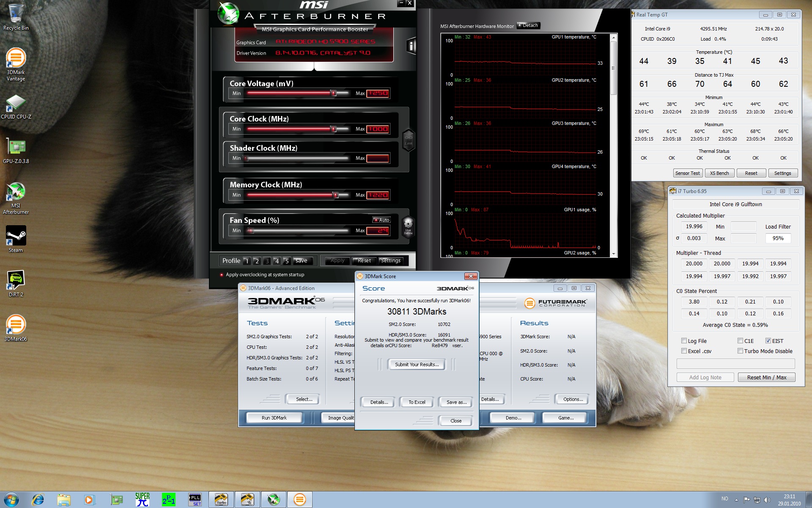812x508 pixels.
Task: Click Run 3DMark button
Action: (274, 418)
